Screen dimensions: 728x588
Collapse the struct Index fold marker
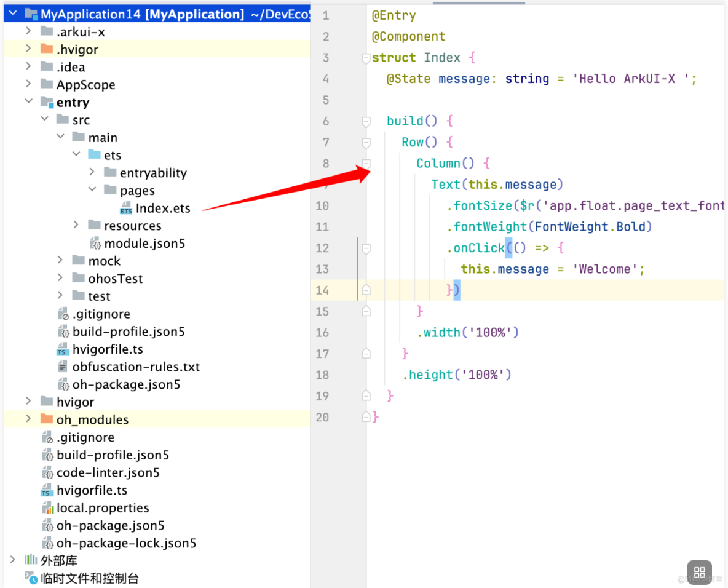[366, 57]
